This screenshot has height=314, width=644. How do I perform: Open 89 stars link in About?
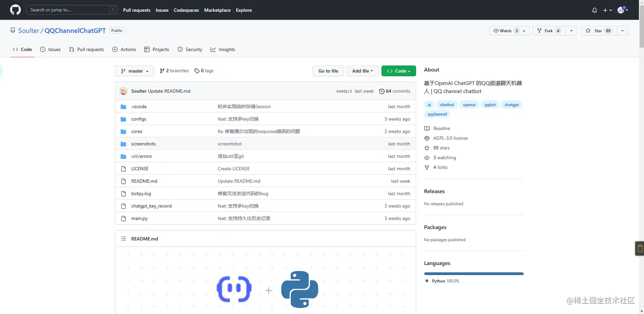[437, 148]
